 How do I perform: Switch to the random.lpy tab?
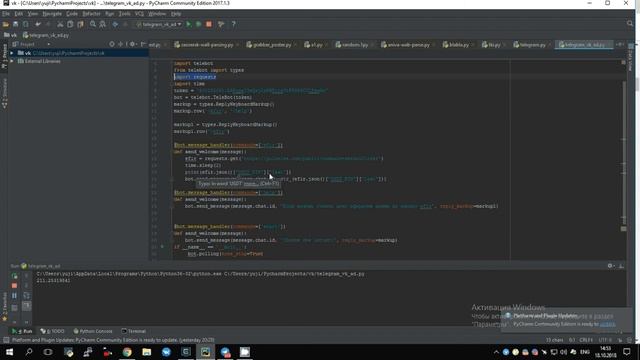pyautogui.click(x=354, y=45)
